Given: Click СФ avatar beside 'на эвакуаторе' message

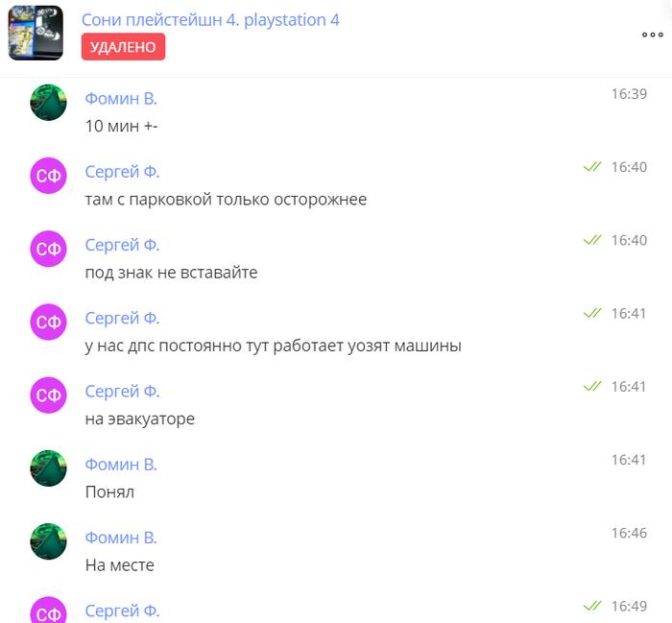Looking at the screenshot, I should (x=48, y=395).
